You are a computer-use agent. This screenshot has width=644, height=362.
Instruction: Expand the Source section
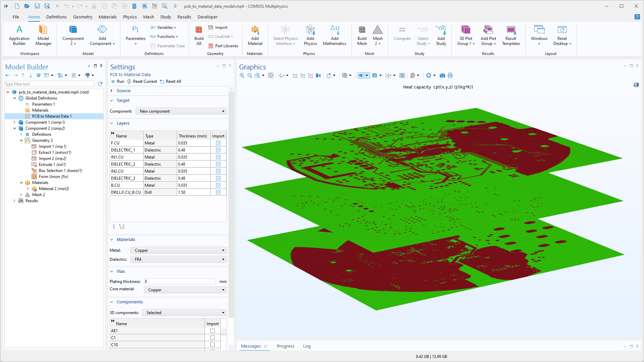click(x=123, y=91)
